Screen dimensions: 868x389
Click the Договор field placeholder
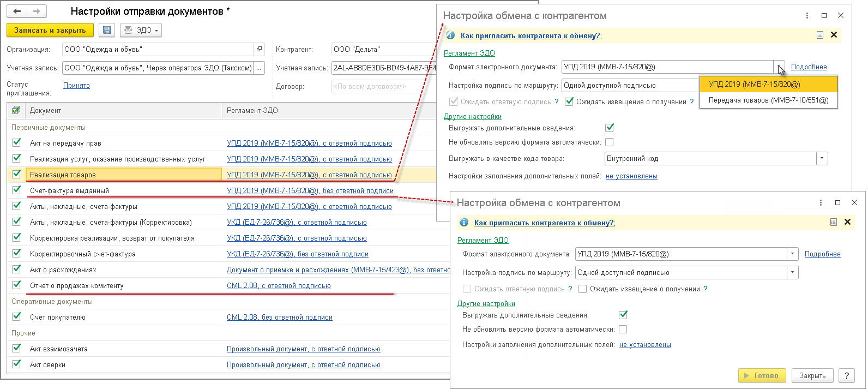(x=384, y=86)
